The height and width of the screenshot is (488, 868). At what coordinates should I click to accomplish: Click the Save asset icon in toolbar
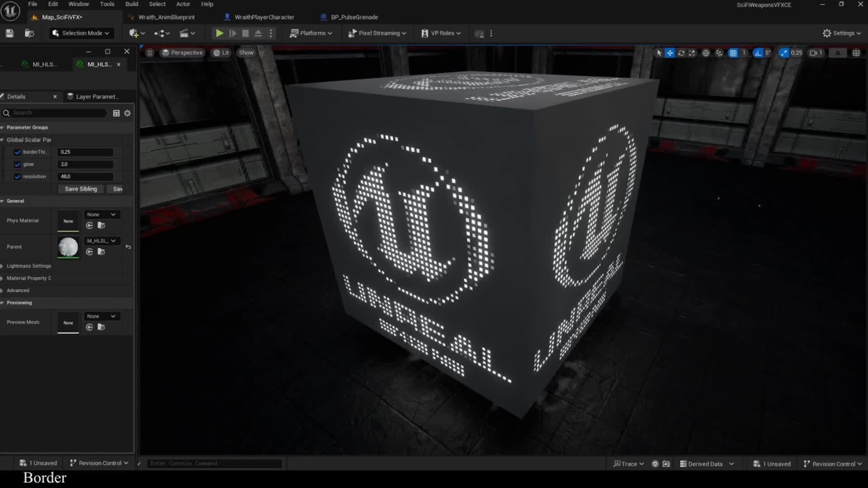tap(9, 33)
